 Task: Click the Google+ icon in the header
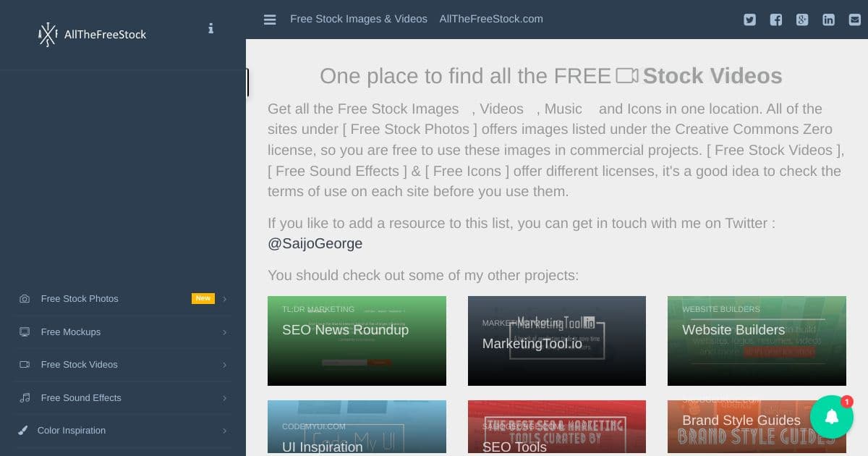(x=802, y=20)
